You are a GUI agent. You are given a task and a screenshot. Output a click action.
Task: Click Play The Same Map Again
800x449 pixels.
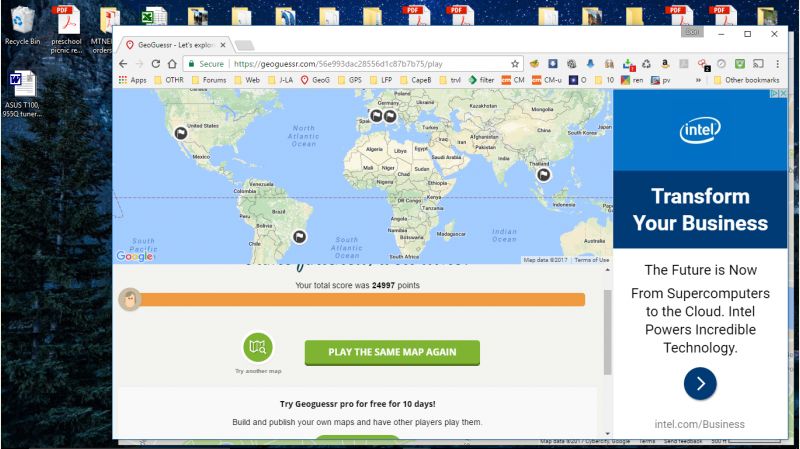[392, 353]
